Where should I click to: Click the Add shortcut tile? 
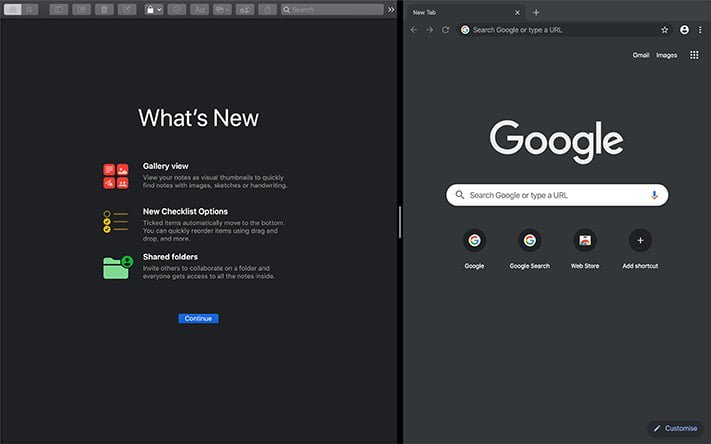pos(640,249)
